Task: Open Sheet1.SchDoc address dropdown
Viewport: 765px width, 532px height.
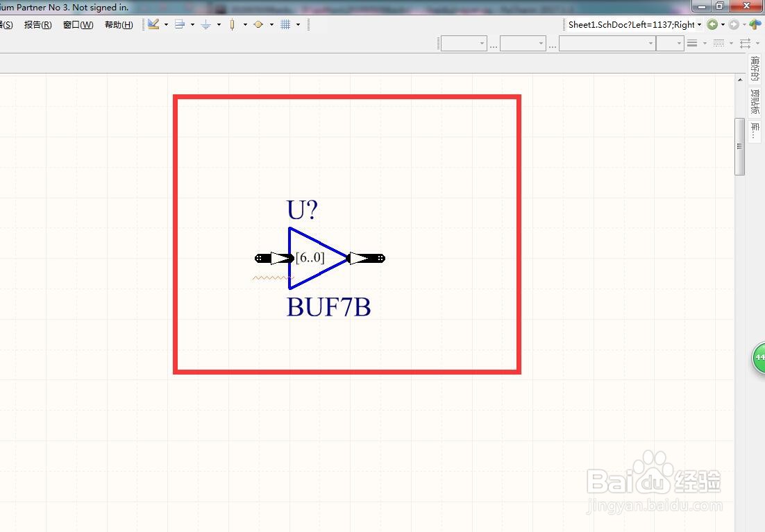Action: pyautogui.click(x=699, y=24)
